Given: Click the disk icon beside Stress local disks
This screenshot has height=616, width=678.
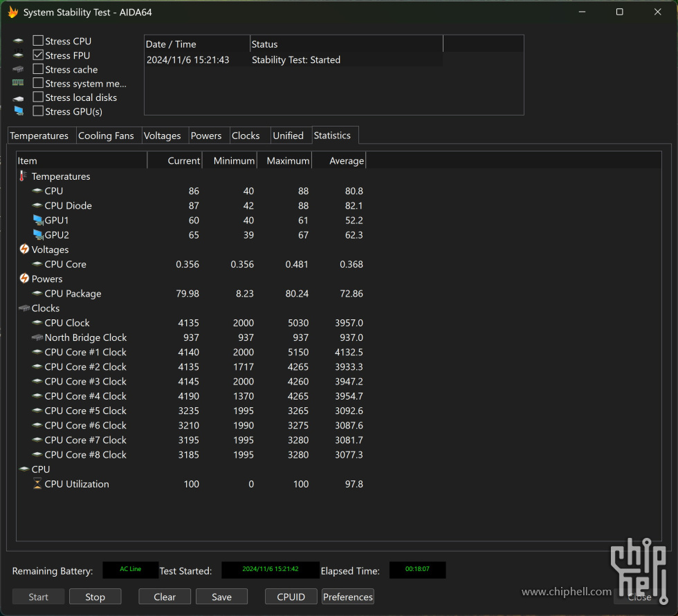Looking at the screenshot, I should tap(18, 98).
